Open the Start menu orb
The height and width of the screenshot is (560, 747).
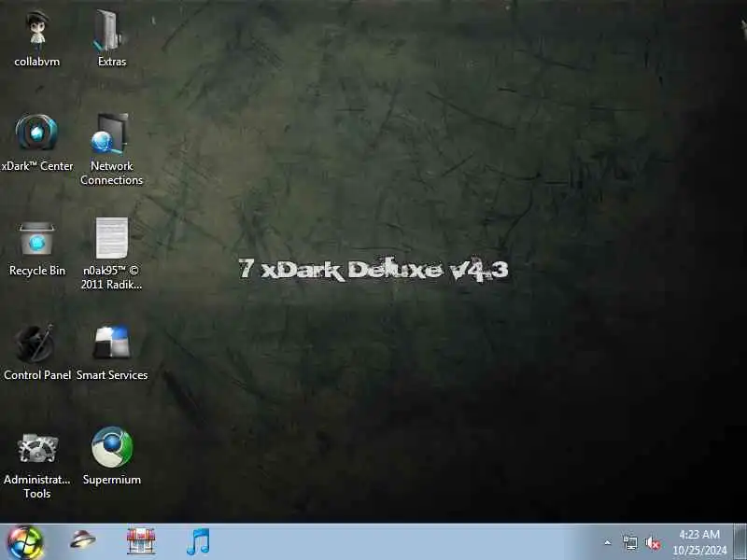tap(25, 542)
